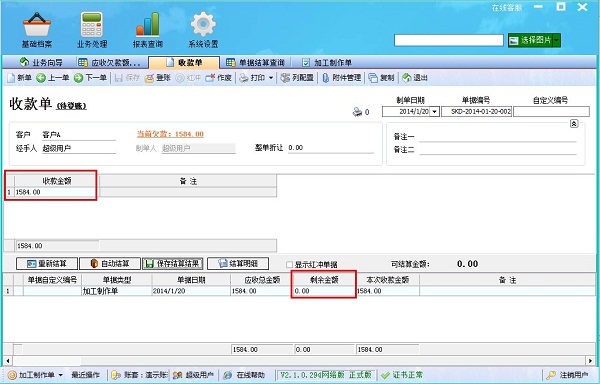Click the horizontal scrollbar left arrow

click(x=7, y=360)
